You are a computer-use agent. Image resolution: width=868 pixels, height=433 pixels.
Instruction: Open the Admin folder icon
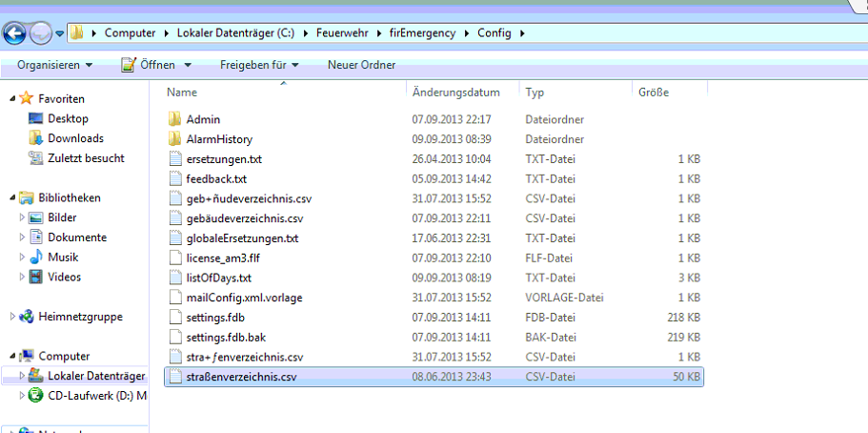174,119
